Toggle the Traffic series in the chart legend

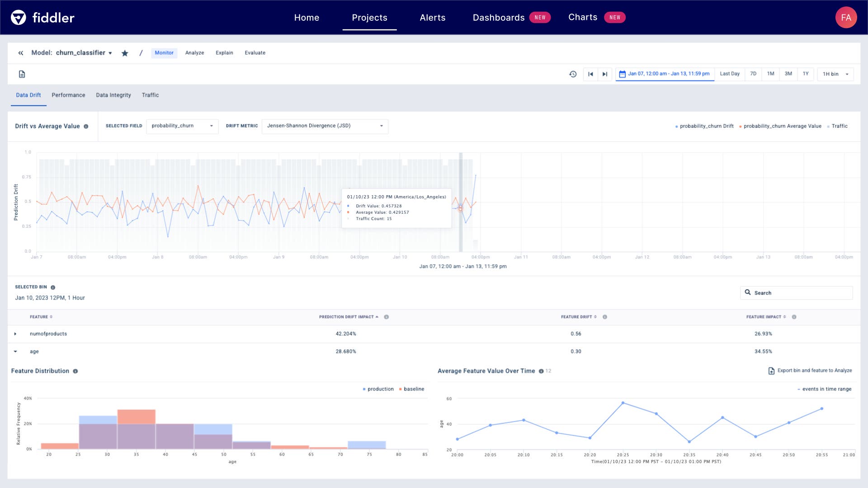[840, 126]
